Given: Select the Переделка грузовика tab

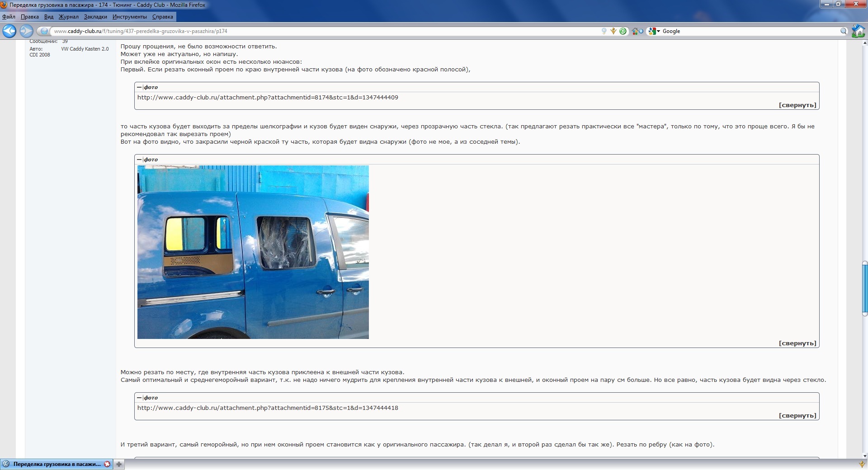Looking at the screenshot, I should click(57, 464).
